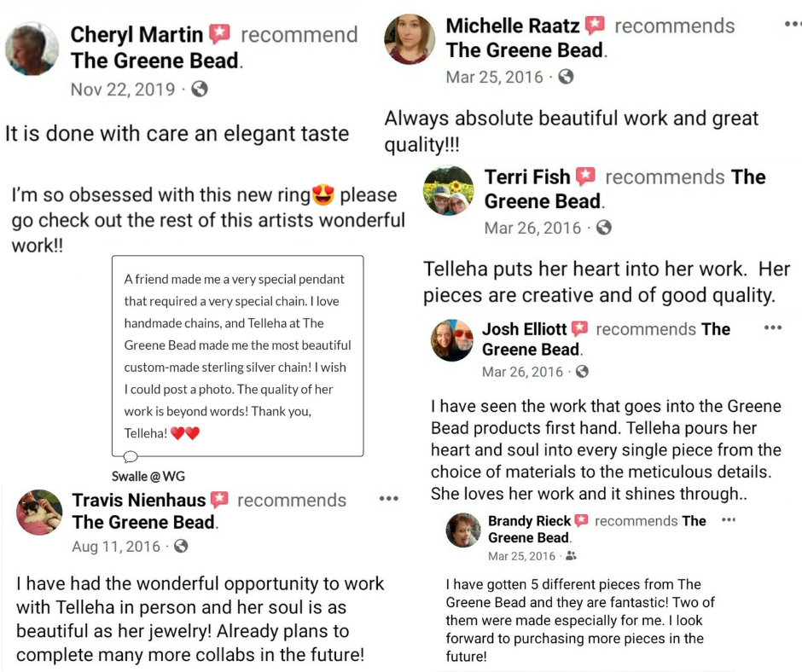Click the recommendation badge beside Michelle Raatz

click(595, 26)
